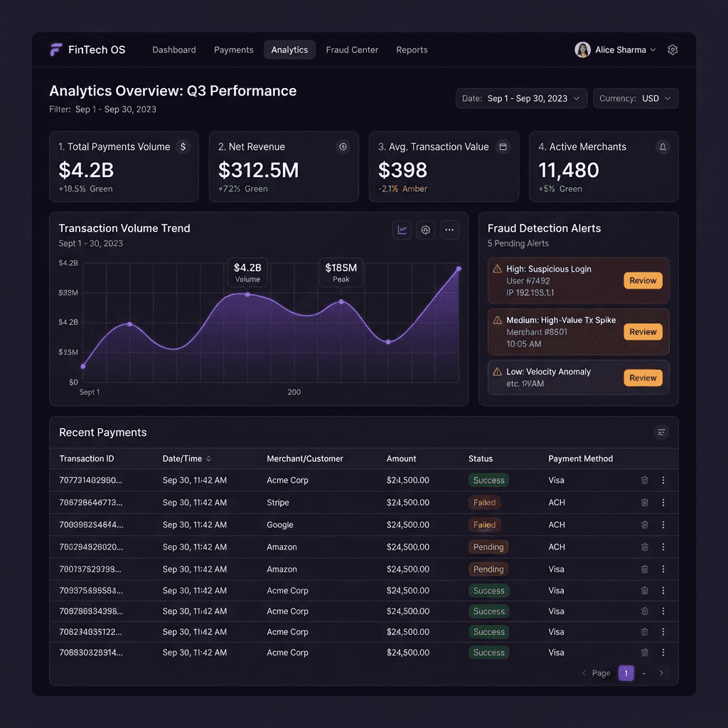This screenshot has width=728, height=728.
Task: Expand the Alice Sharma account menu
Action: [615, 50]
